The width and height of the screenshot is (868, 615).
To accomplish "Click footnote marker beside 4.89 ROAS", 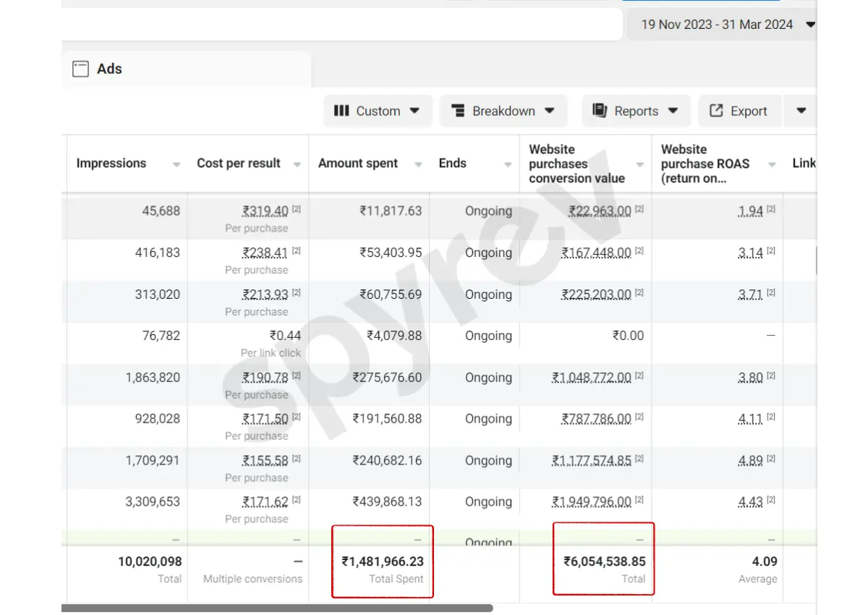I will tap(771, 459).
